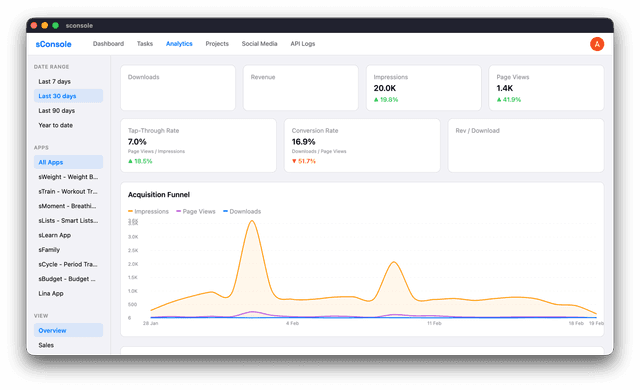Screen dimensions: 640x390
Task: Click the 4 Feb axis label
Action: 292,323
